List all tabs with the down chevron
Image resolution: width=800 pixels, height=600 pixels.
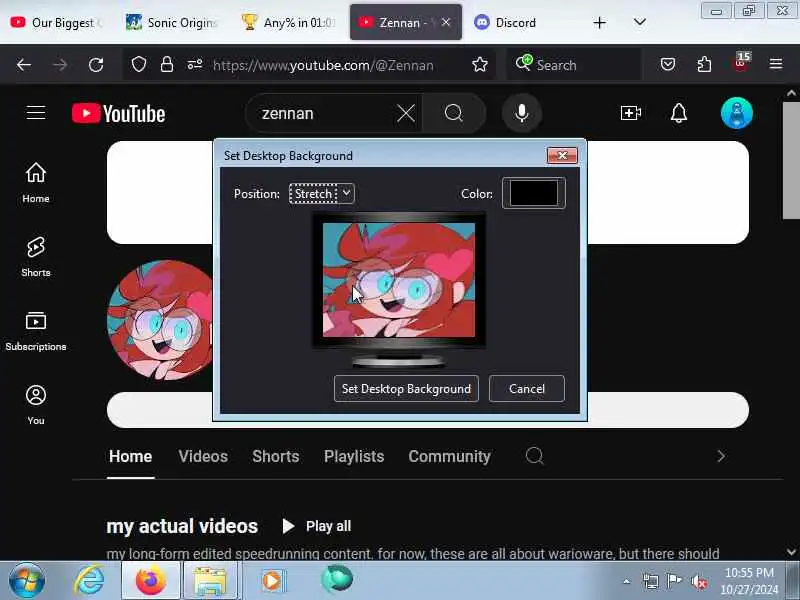click(640, 22)
